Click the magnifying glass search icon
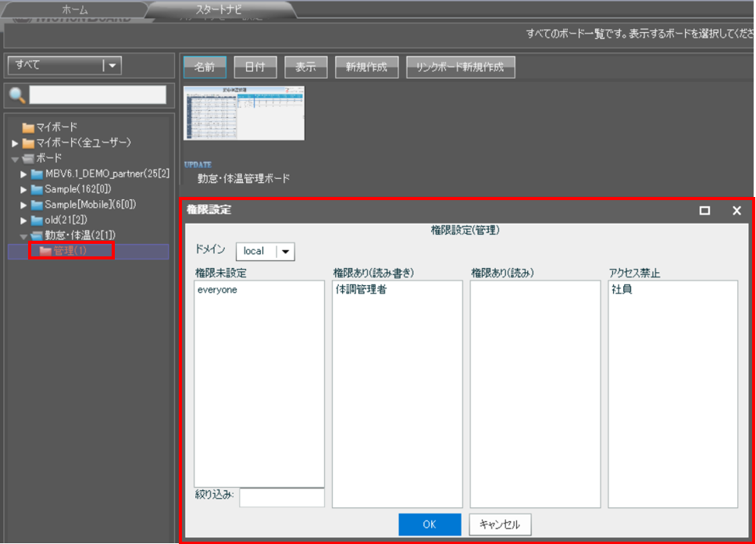This screenshot has height=544, width=756. [x=16, y=95]
